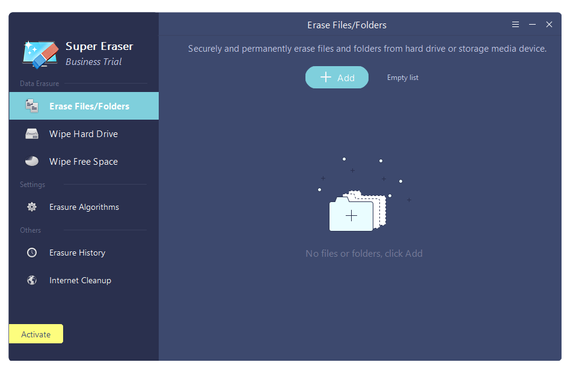Screen dimensions: 588x377
Task: Open the hamburger menu in title bar
Action: (x=515, y=25)
